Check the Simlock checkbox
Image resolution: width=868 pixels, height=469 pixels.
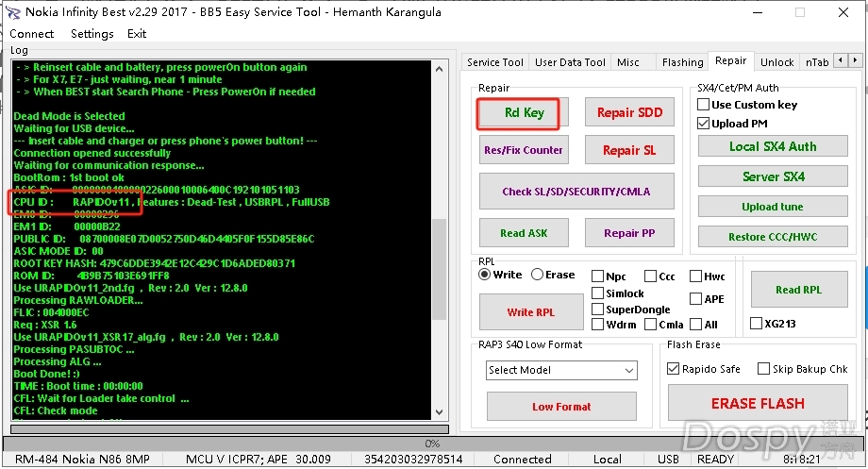pyautogui.click(x=618, y=293)
